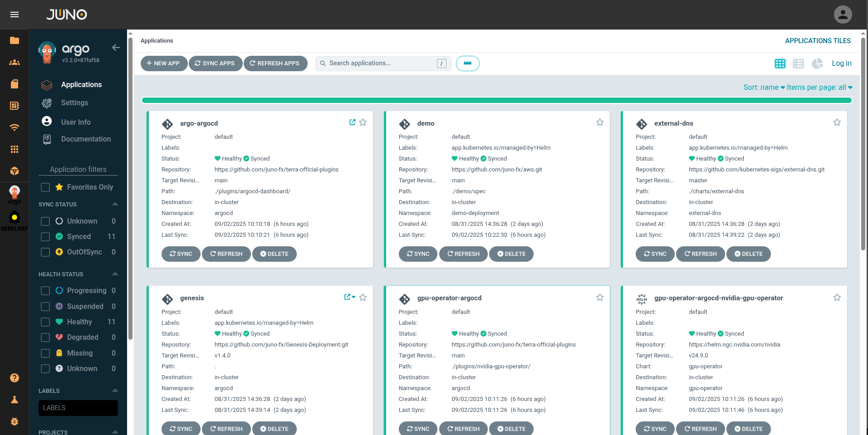The height and width of the screenshot is (435, 868).
Task: Open the Juno hamburger menu
Action: 15,15
